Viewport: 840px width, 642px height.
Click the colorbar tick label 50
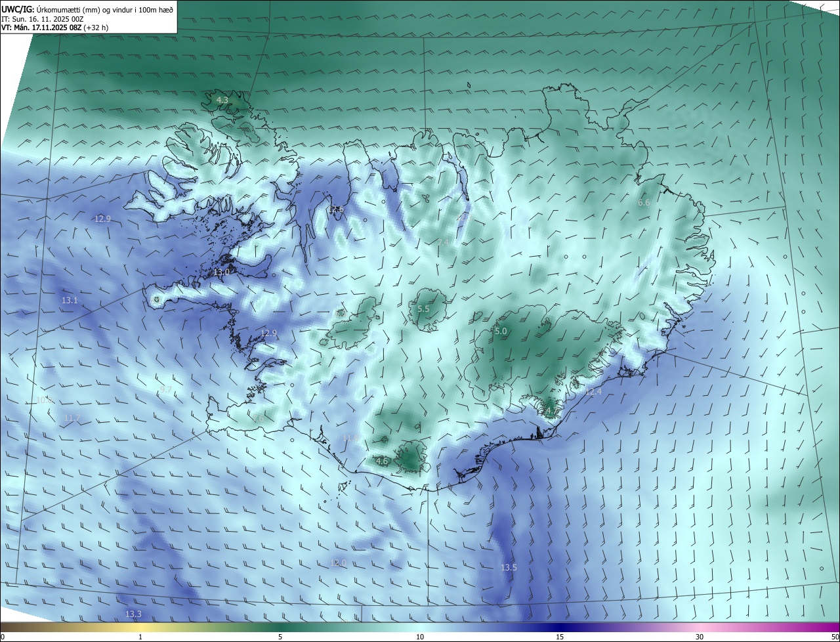pos(835,637)
